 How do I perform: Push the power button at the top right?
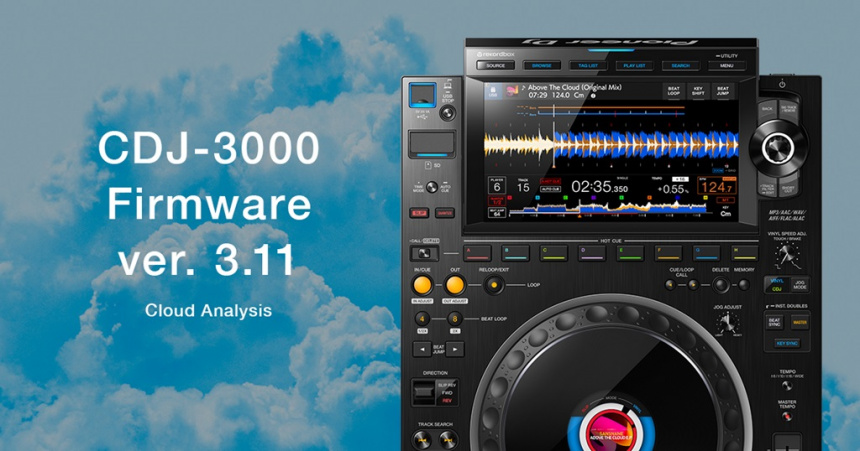click(782, 84)
